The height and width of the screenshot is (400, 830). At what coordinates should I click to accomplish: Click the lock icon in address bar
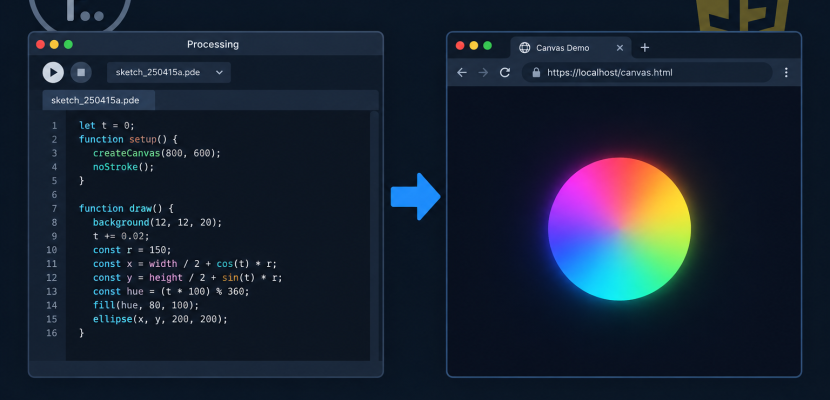tap(536, 72)
